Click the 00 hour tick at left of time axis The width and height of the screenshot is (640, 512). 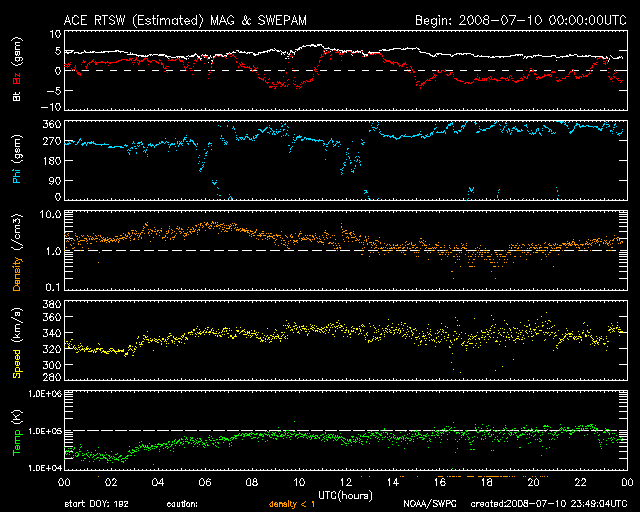pyautogui.click(x=64, y=482)
